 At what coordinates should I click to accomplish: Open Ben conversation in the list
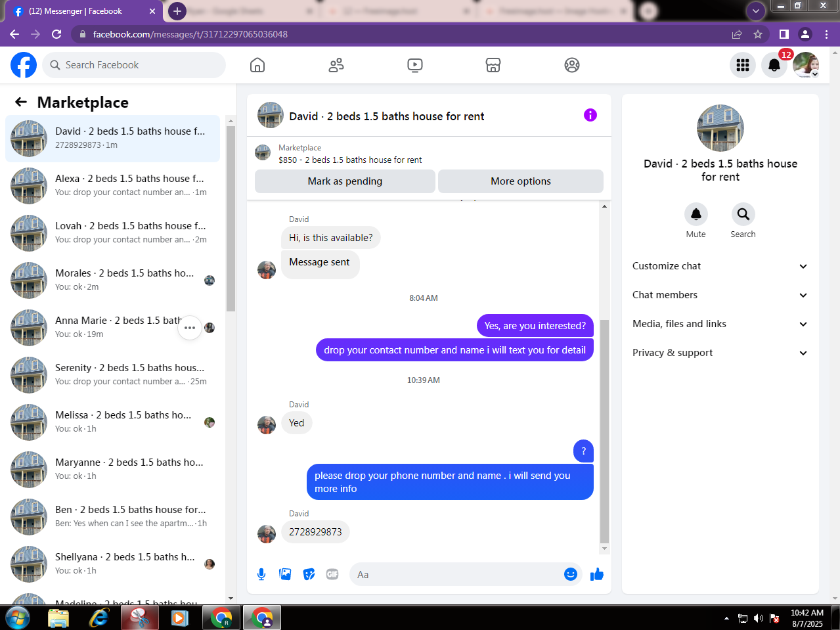click(112, 517)
